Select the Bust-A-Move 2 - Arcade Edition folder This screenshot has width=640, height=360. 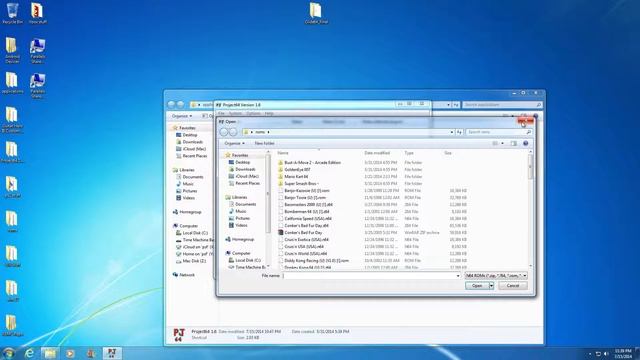312,162
